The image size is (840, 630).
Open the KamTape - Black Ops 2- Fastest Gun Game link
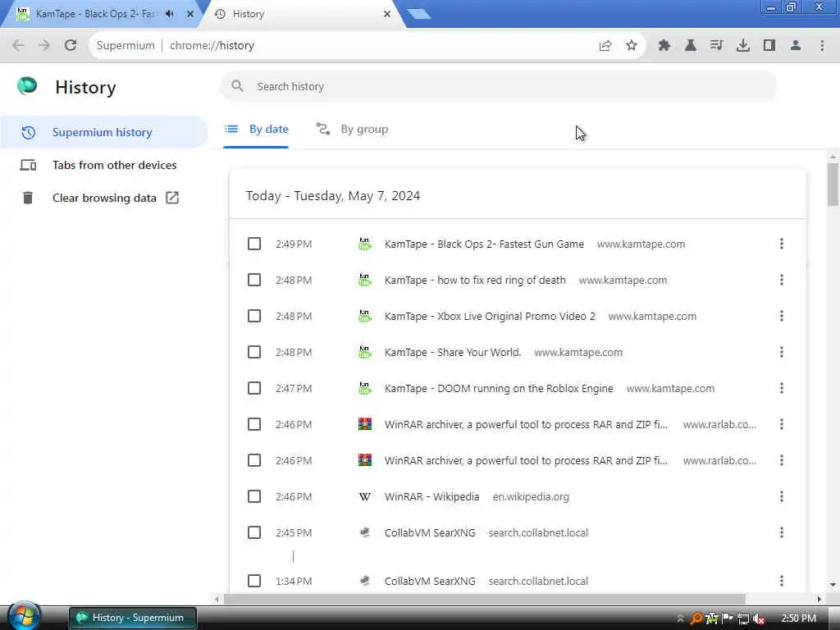click(484, 244)
